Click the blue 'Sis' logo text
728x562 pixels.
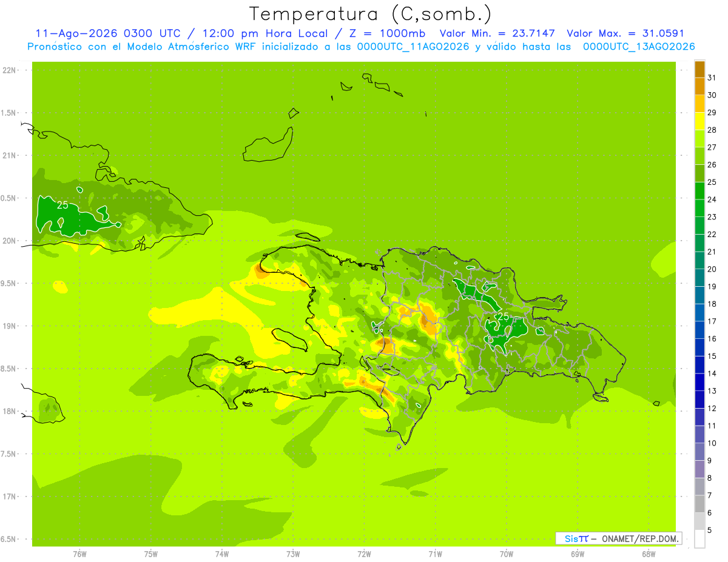pyautogui.click(x=570, y=538)
